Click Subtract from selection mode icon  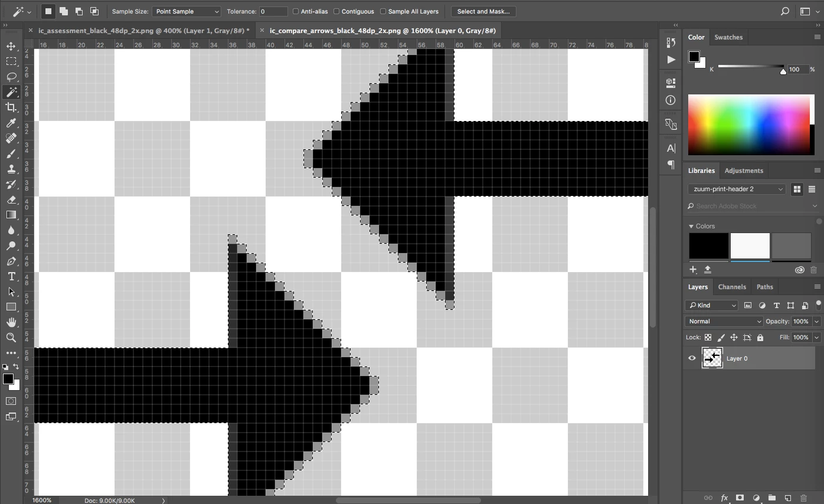[x=79, y=11]
